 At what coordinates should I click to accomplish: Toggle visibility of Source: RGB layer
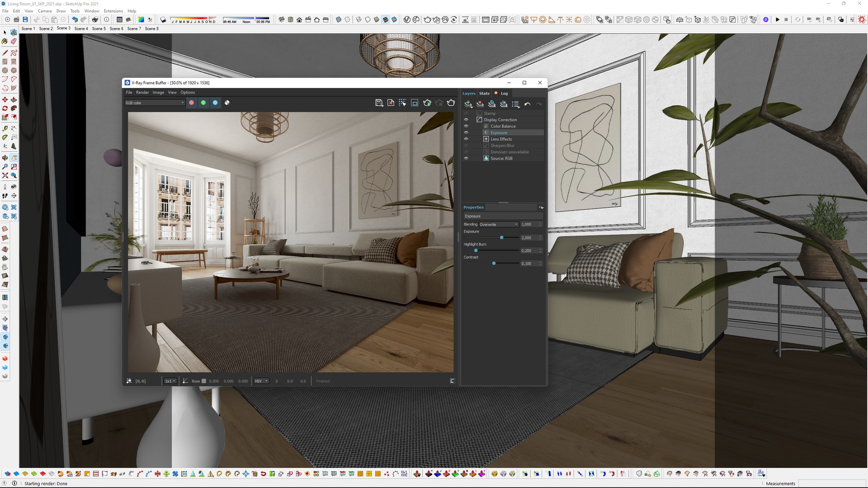[466, 159]
